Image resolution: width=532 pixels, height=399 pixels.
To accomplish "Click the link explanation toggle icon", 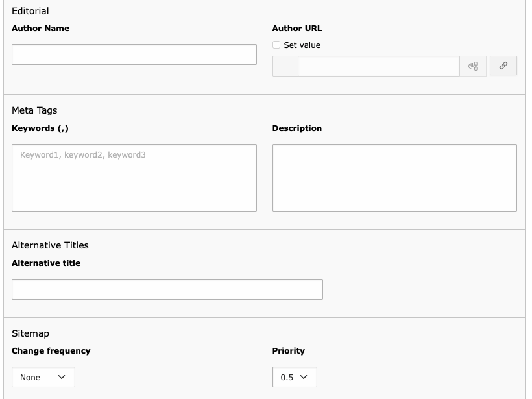I will pyautogui.click(x=473, y=66).
